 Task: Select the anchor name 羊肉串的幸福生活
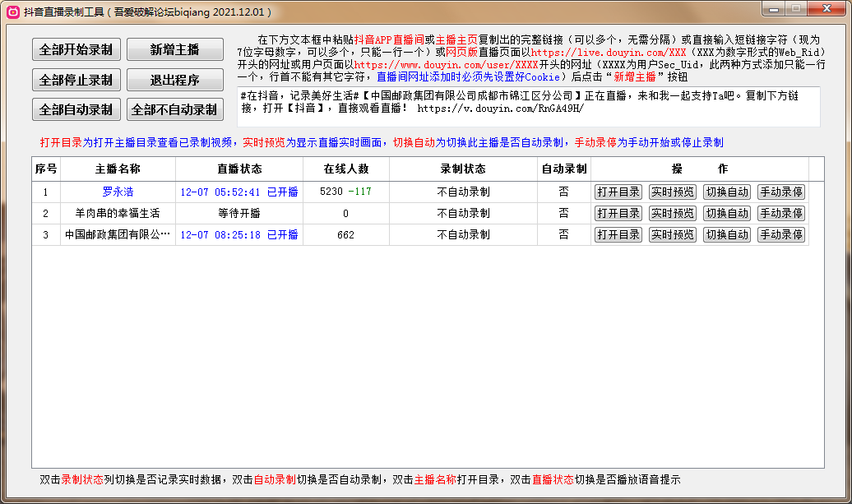(118, 214)
